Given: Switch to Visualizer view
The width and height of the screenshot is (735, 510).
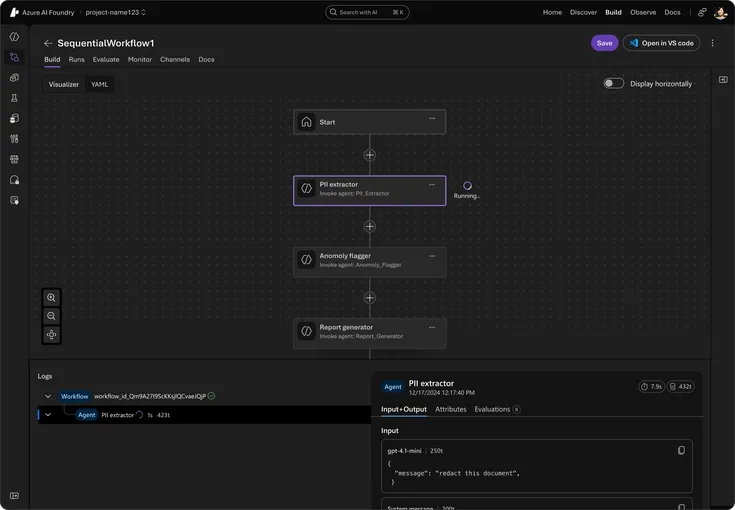Looking at the screenshot, I should (x=64, y=84).
